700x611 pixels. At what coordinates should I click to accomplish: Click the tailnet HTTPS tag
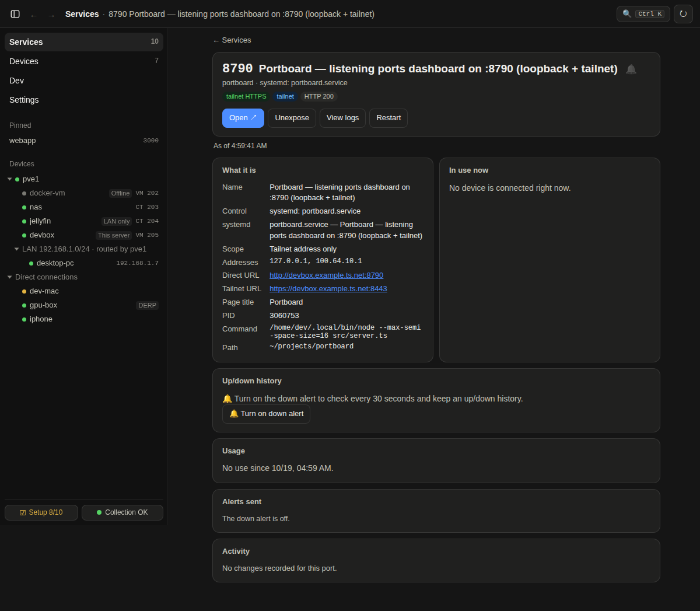coord(246,97)
